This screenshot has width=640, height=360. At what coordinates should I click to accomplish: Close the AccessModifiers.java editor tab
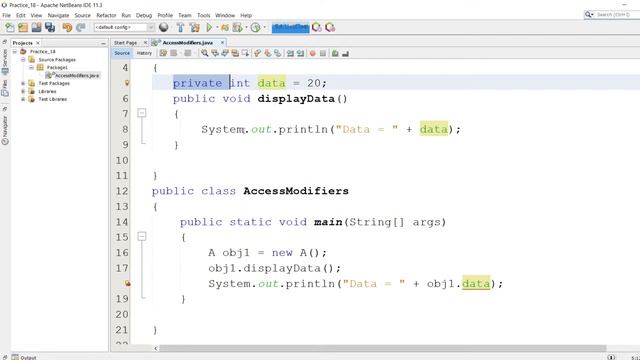point(222,42)
